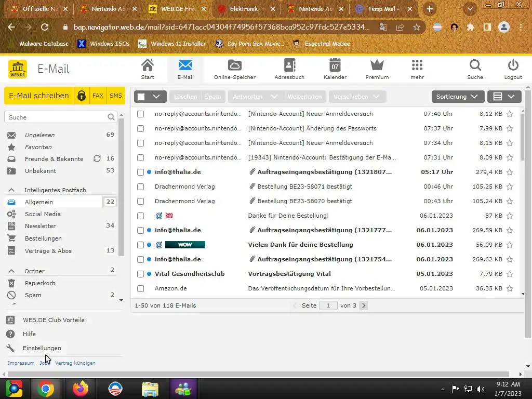The image size is (532, 399).
Task: Open the E-Mail navigation tab
Action: pos(185,69)
